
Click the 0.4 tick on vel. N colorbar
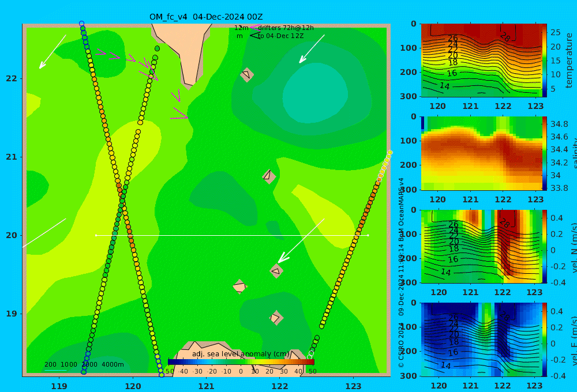557,218
